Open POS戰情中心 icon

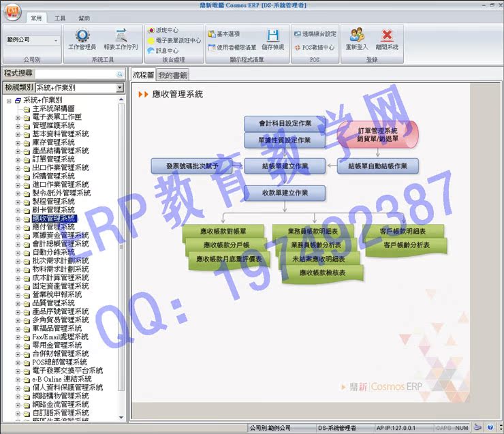315,47
